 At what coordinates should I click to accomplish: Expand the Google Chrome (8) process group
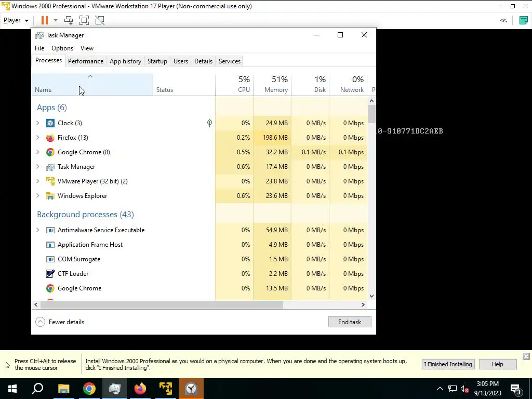click(x=37, y=152)
